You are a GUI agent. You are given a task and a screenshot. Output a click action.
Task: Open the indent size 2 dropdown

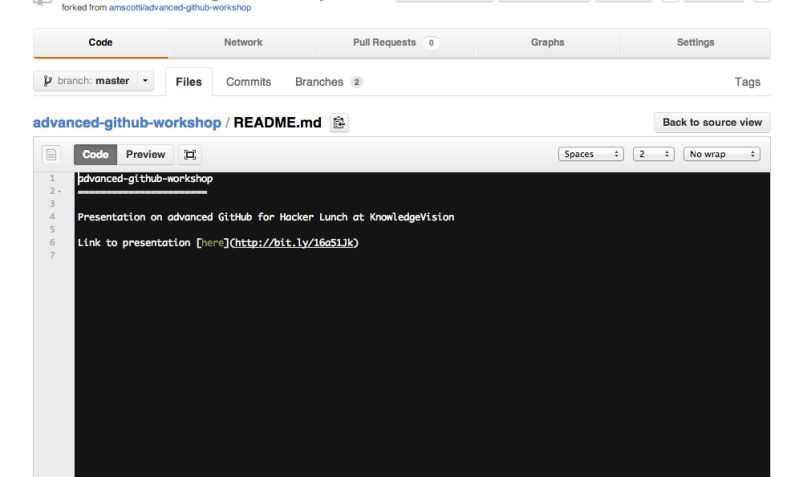click(x=653, y=154)
